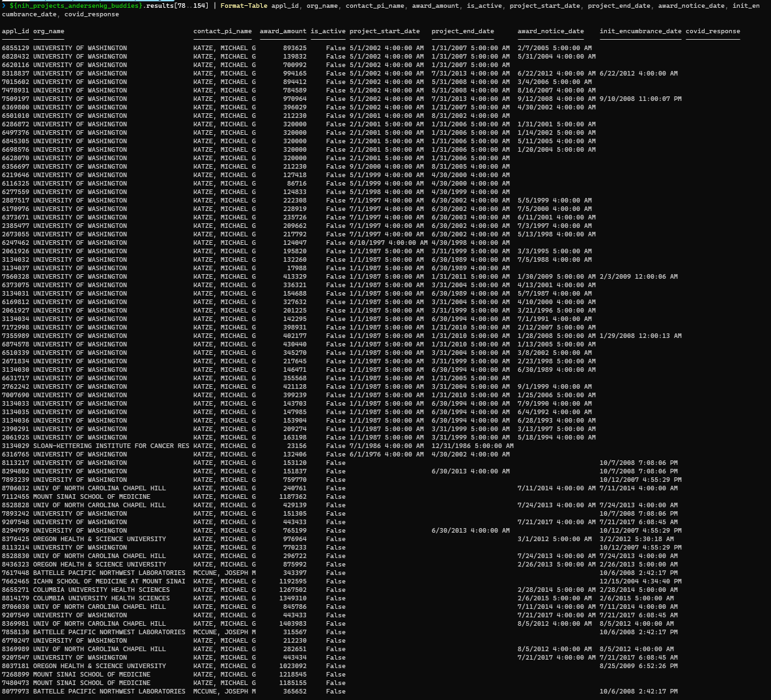The height and width of the screenshot is (700, 771).
Task: Select appl_id 6219646
Action: coord(15,175)
